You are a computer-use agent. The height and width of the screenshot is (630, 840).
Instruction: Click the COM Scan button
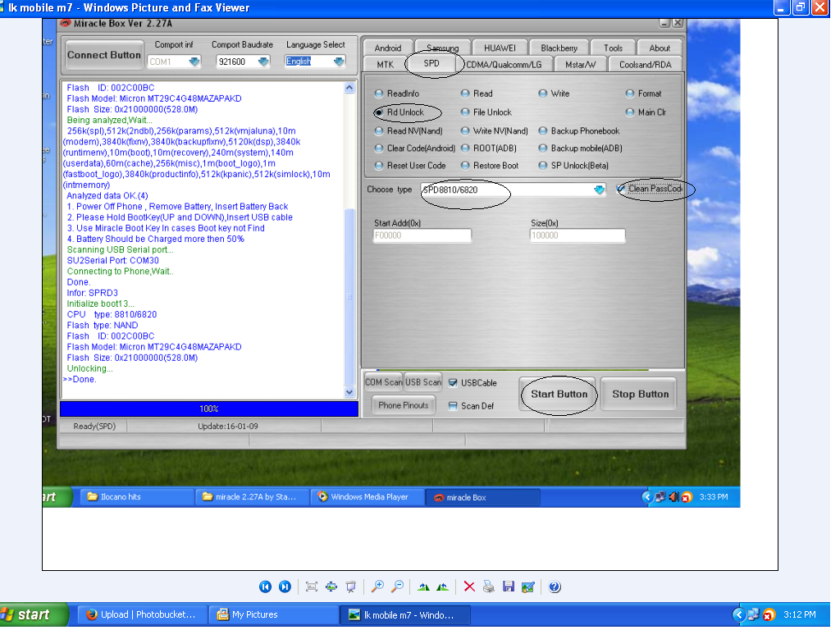coord(384,382)
